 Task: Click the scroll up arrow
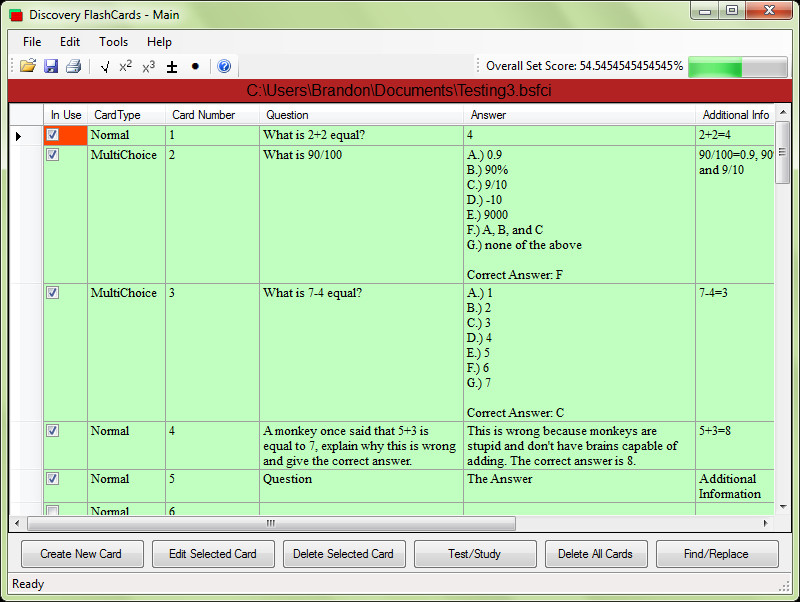(x=783, y=112)
